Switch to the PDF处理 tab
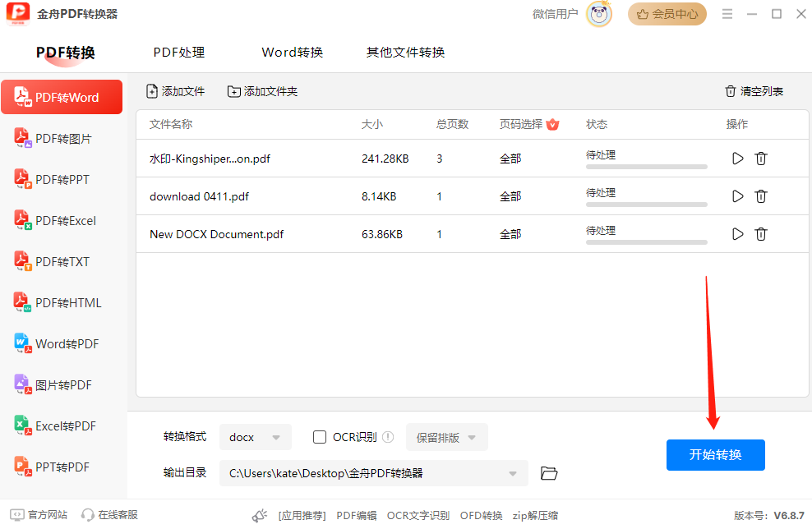Image resolution: width=812 pixels, height=529 pixels. [x=179, y=53]
